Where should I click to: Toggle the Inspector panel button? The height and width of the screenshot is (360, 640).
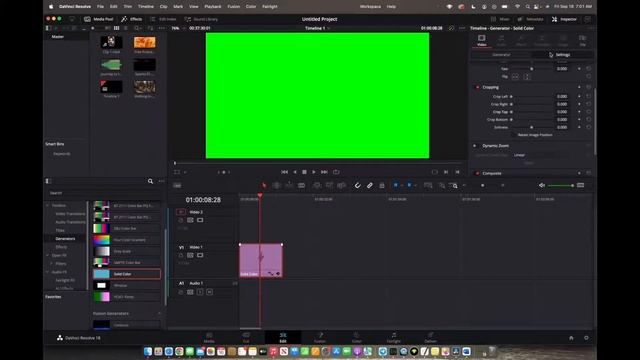point(564,19)
